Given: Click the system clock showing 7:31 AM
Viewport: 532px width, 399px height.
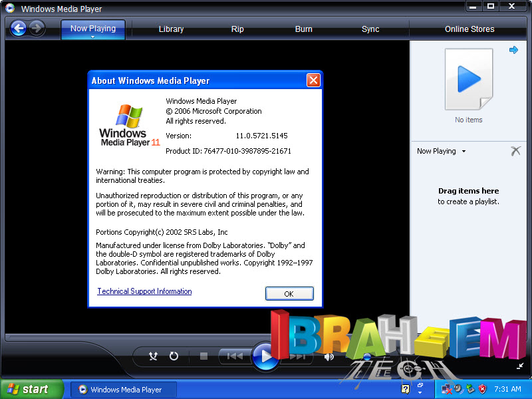Looking at the screenshot, I should 507,389.
